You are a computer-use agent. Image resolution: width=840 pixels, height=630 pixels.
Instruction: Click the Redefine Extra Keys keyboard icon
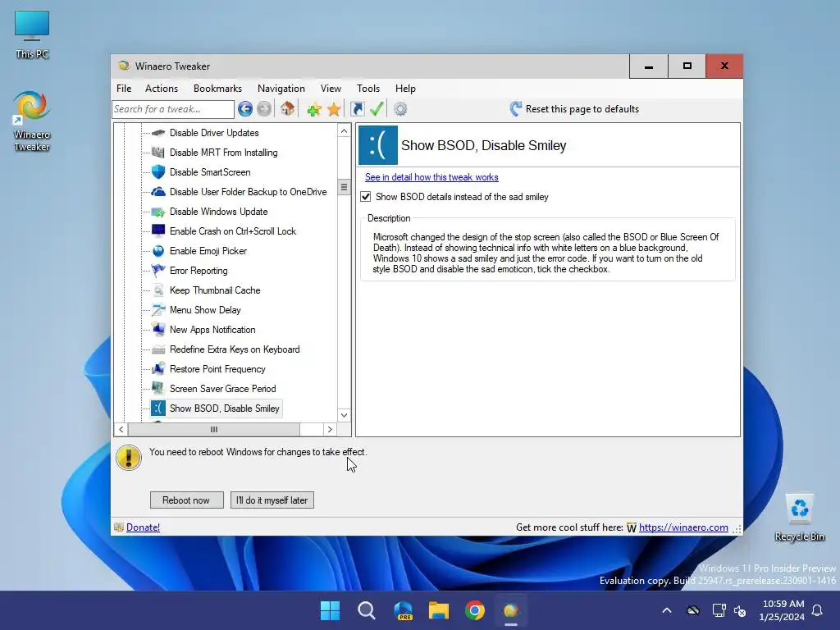pyautogui.click(x=158, y=349)
